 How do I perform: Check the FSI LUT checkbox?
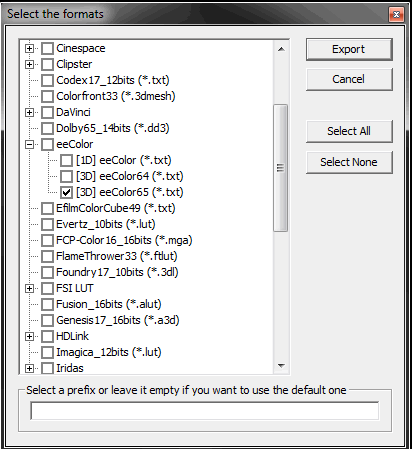pyautogui.click(x=47, y=288)
